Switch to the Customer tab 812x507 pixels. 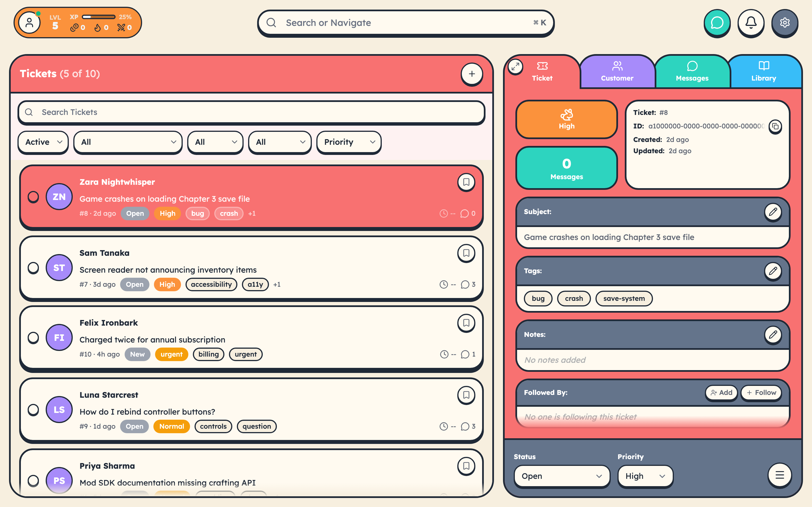tap(617, 72)
